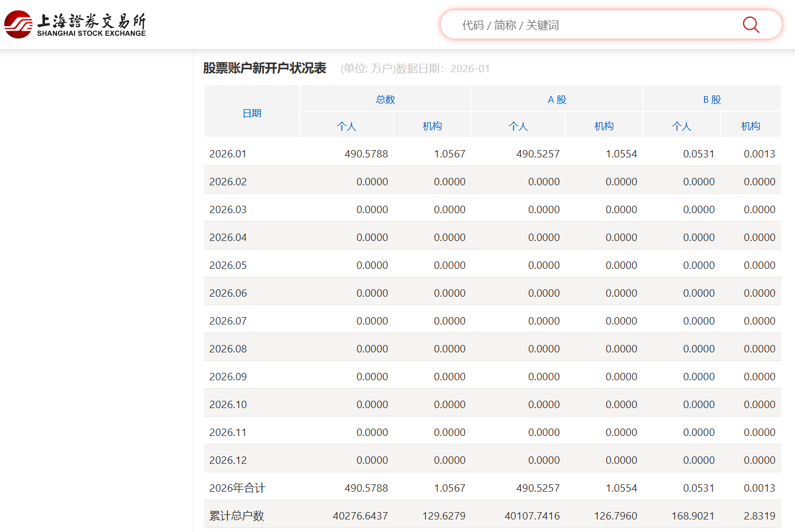Focus the 代码/简称/关键词 search field
Image resolution: width=795 pixels, height=532 pixels.
(x=591, y=25)
